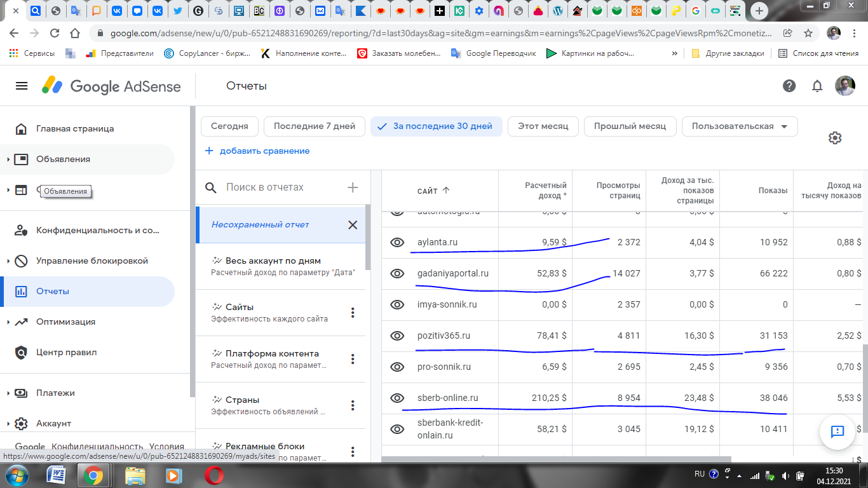The image size is (868, 488).
Task: Click the volume icon in the system tray
Action: (x=786, y=475)
